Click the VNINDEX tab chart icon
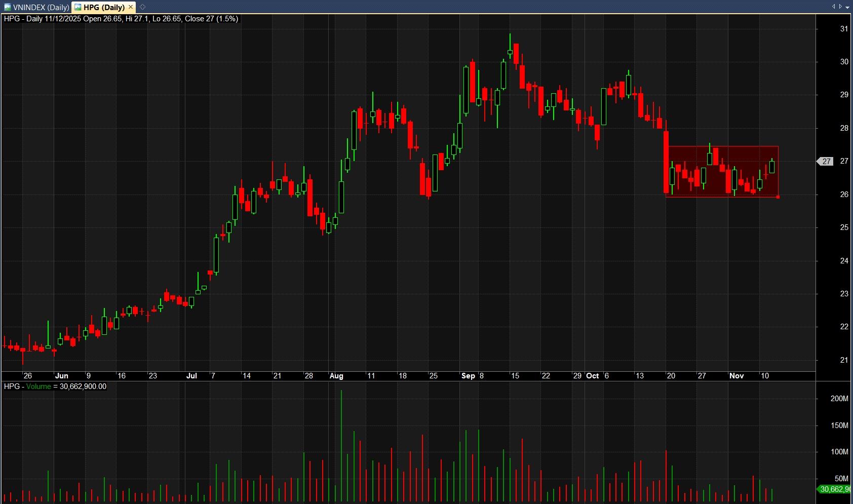The image size is (853, 504). coord(8,7)
